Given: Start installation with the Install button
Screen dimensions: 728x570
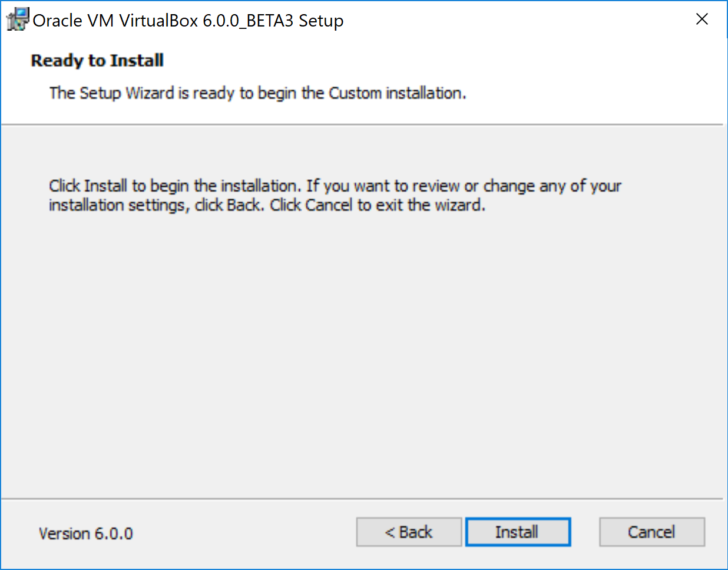Looking at the screenshot, I should click(x=518, y=532).
